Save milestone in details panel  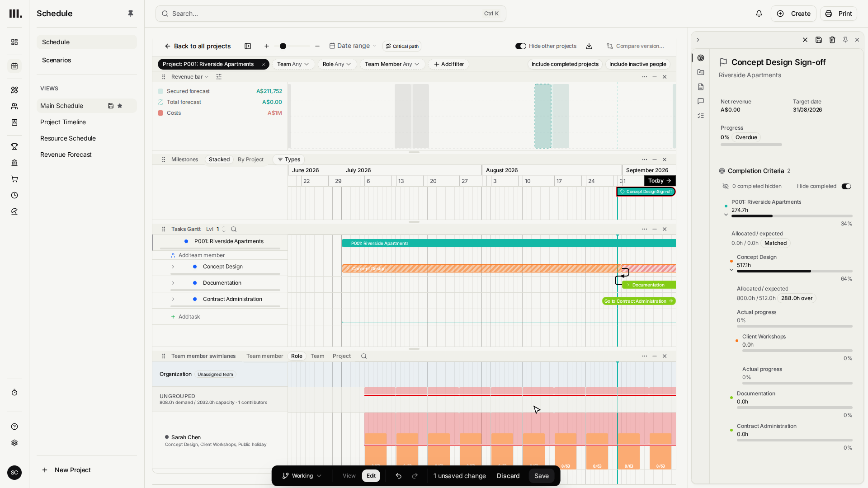[819, 40]
